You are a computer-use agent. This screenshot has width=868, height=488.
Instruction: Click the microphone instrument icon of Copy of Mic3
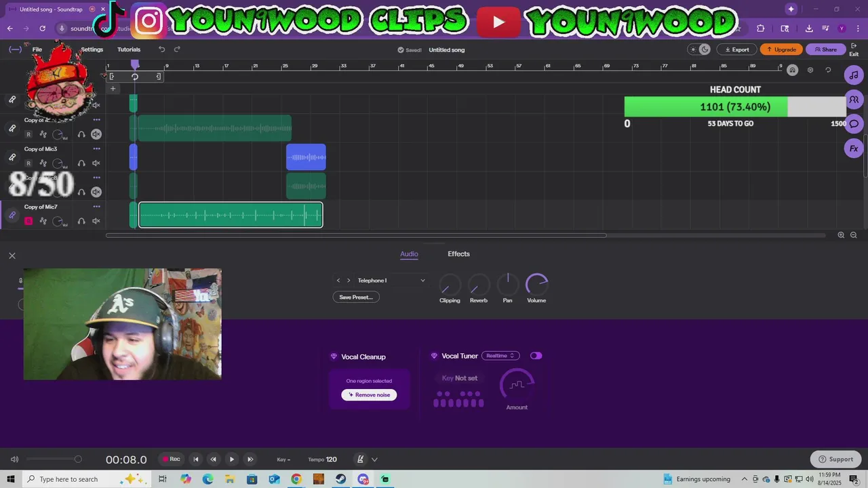[x=12, y=157]
